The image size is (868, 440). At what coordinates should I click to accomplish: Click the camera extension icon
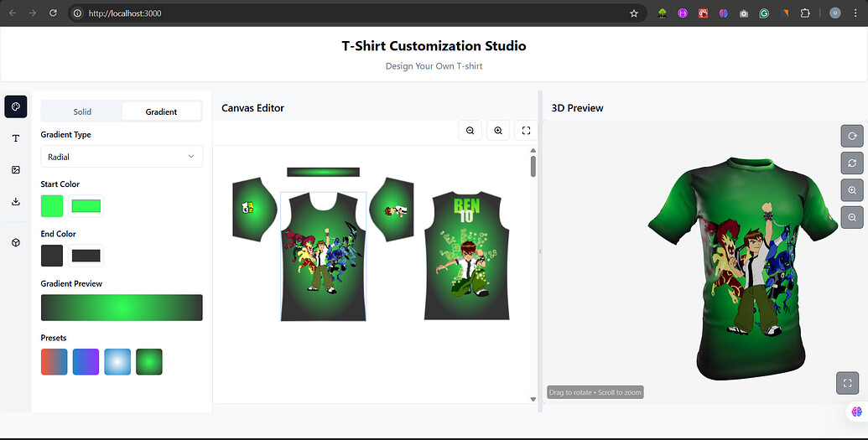point(743,13)
